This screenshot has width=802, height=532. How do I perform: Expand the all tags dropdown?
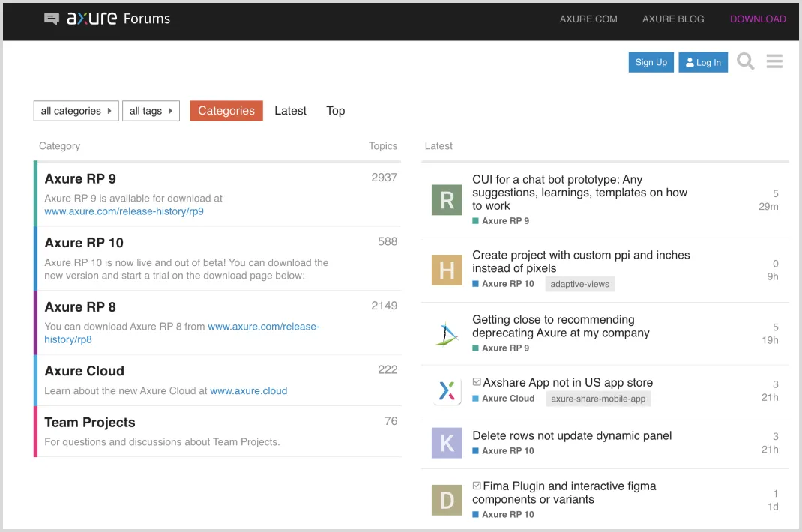151,111
